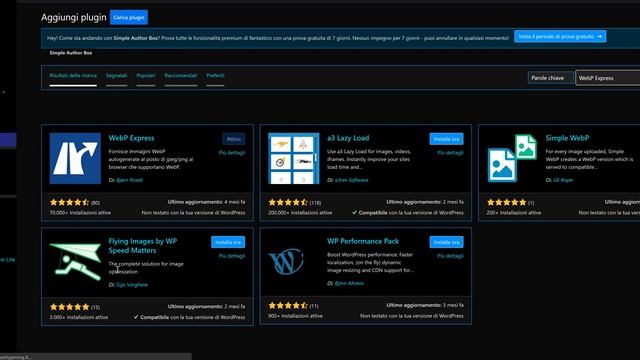View Più dettagli for WebP Express

[x=232, y=153]
